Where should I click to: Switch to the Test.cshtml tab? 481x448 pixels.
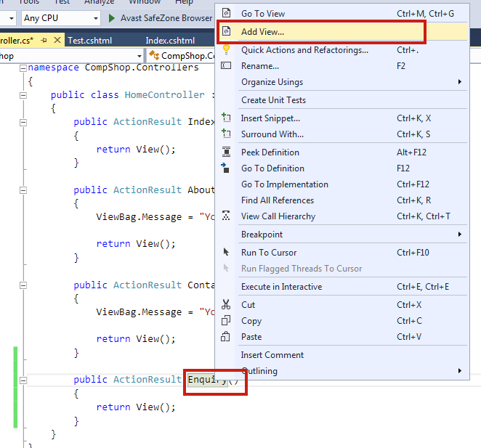[90, 40]
